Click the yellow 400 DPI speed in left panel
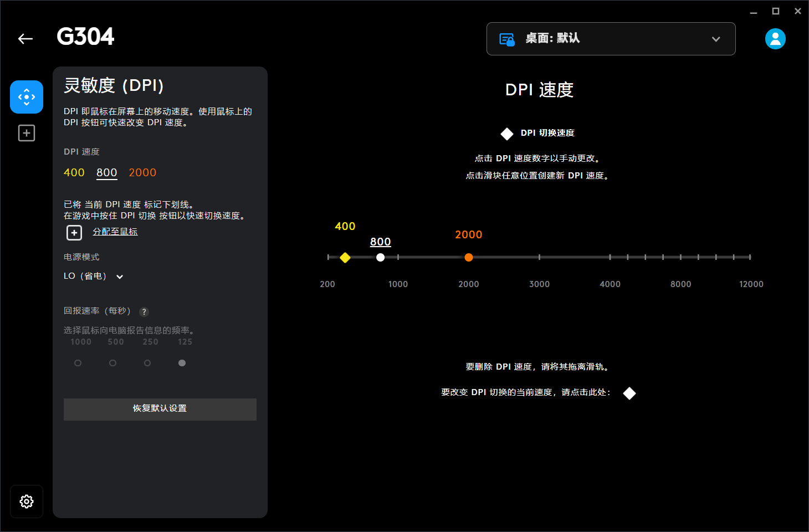 [74, 172]
